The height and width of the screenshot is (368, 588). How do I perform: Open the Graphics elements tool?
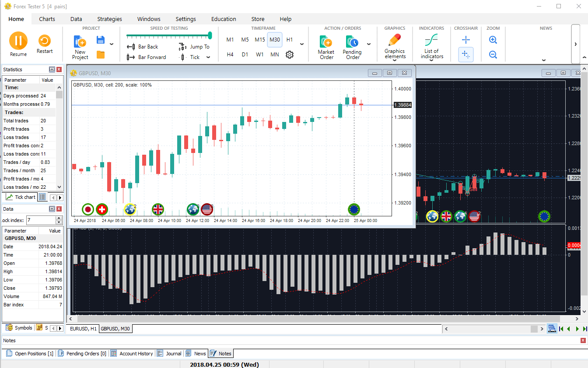tap(395, 46)
